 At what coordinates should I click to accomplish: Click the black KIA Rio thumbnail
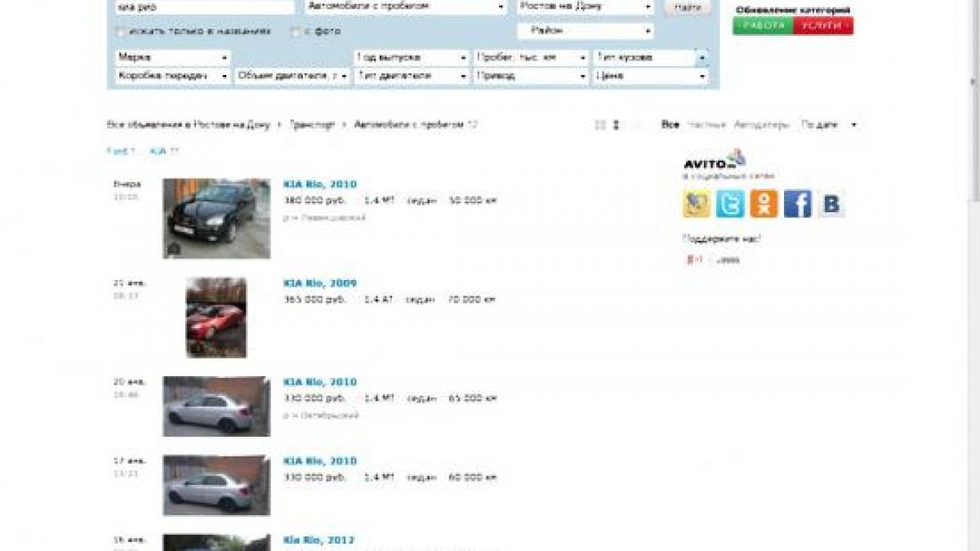pos(216,219)
